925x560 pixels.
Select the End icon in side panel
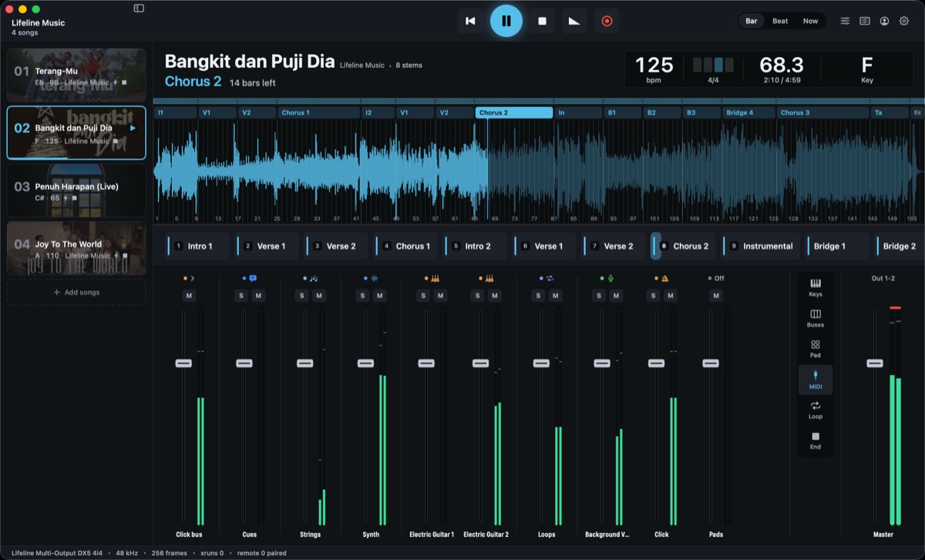pos(816,441)
